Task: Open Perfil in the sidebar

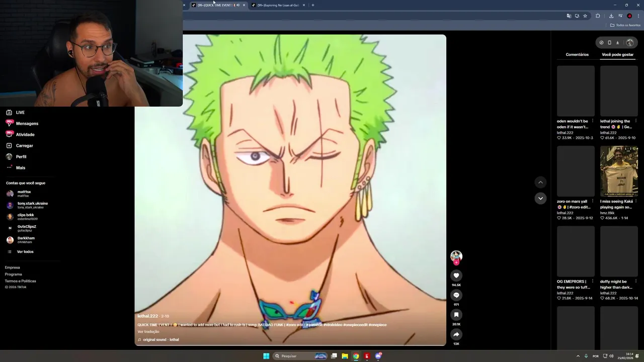Action: [16, 157]
